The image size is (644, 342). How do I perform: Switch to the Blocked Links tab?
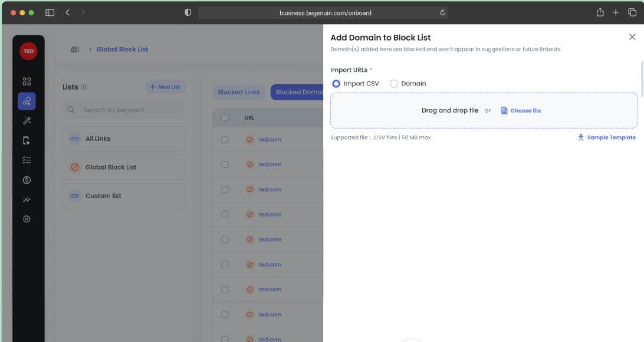click(x=239, y=92)
